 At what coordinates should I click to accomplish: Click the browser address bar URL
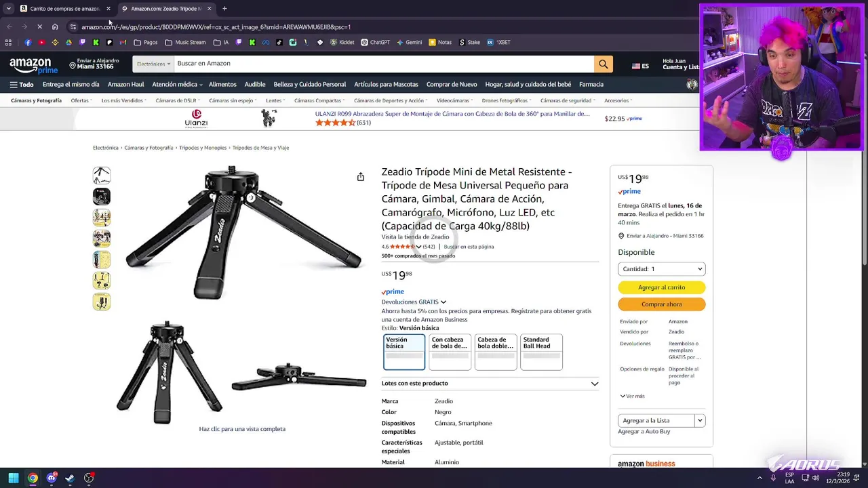tap(216, 27)
